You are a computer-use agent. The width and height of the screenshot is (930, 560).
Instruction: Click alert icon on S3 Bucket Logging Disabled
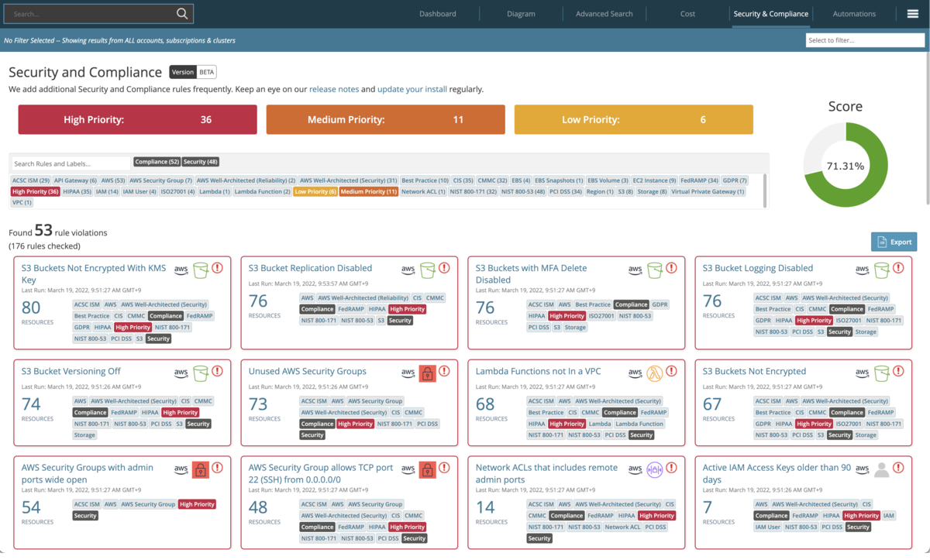click(898, 268)
